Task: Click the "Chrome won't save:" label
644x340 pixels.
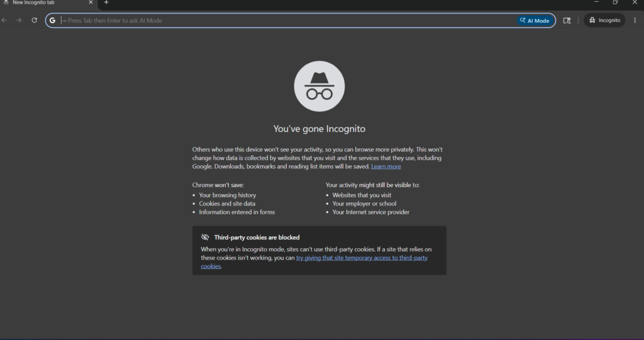Action: tap(218, 185)
